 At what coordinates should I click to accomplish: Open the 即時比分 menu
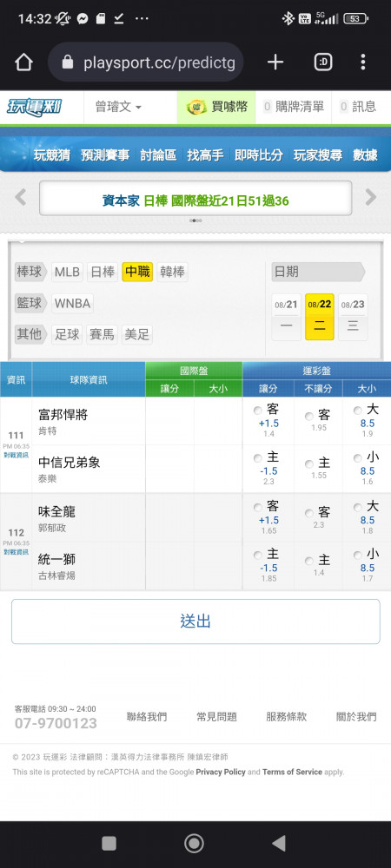[x=259, y=155]
